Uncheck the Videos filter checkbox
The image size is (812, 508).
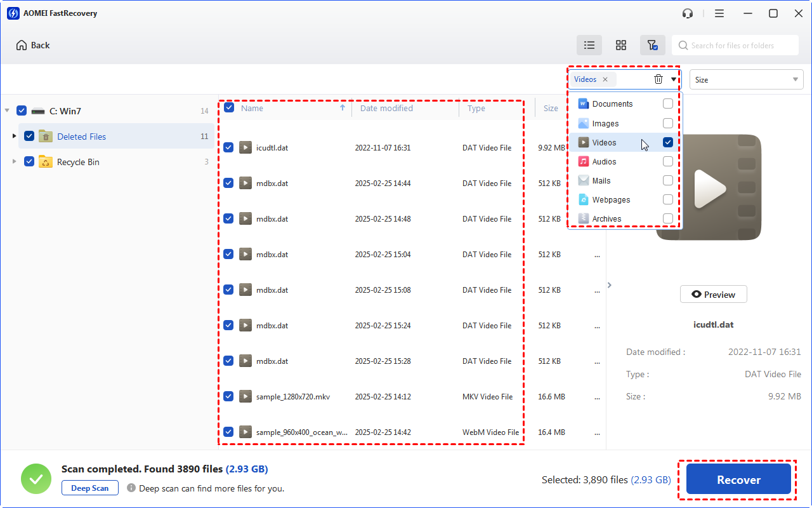[668, 142]
